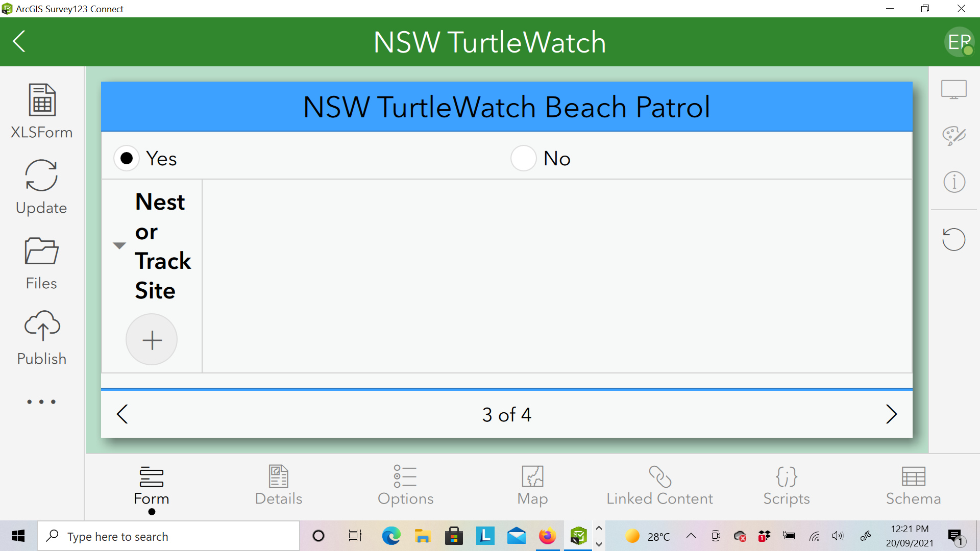Click the page indicator '3 of 4'

507,414
